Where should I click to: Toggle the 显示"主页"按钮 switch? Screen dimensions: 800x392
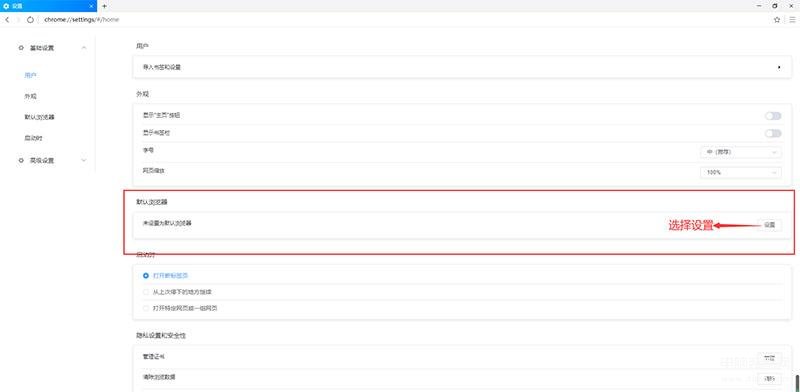point(773,116)
